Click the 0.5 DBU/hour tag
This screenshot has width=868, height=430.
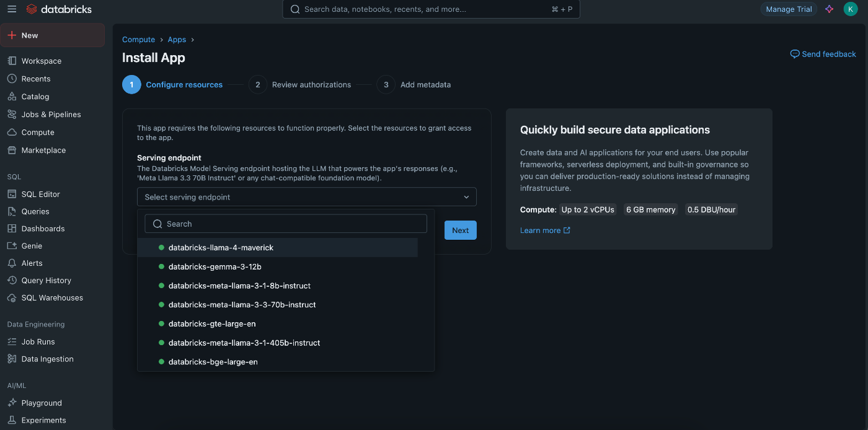[711, 210]
